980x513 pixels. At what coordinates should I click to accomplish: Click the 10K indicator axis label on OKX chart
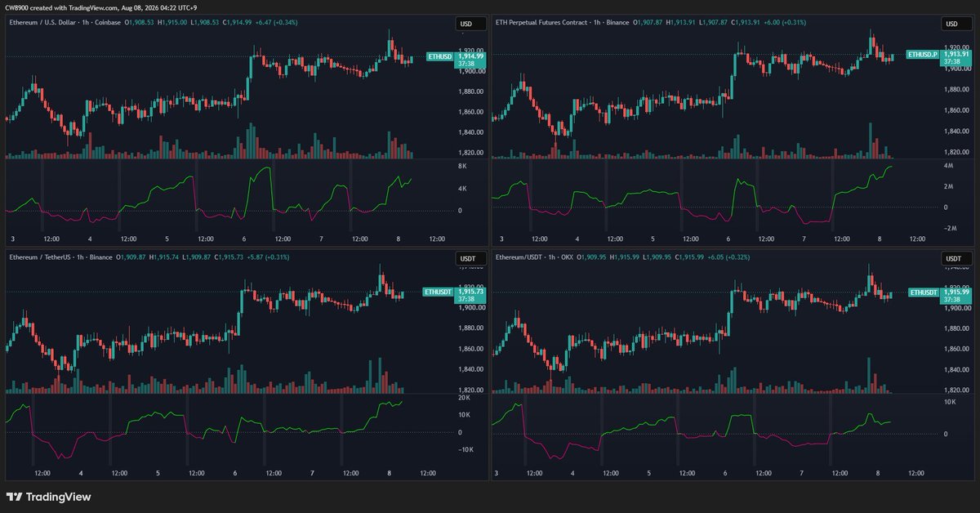(950, 402)
